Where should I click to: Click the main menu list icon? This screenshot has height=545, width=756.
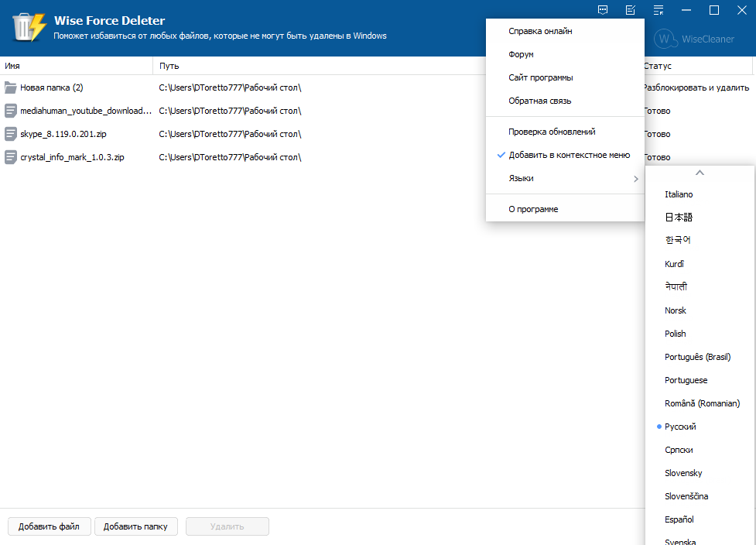pyautogui.click(x=659, y=10)
